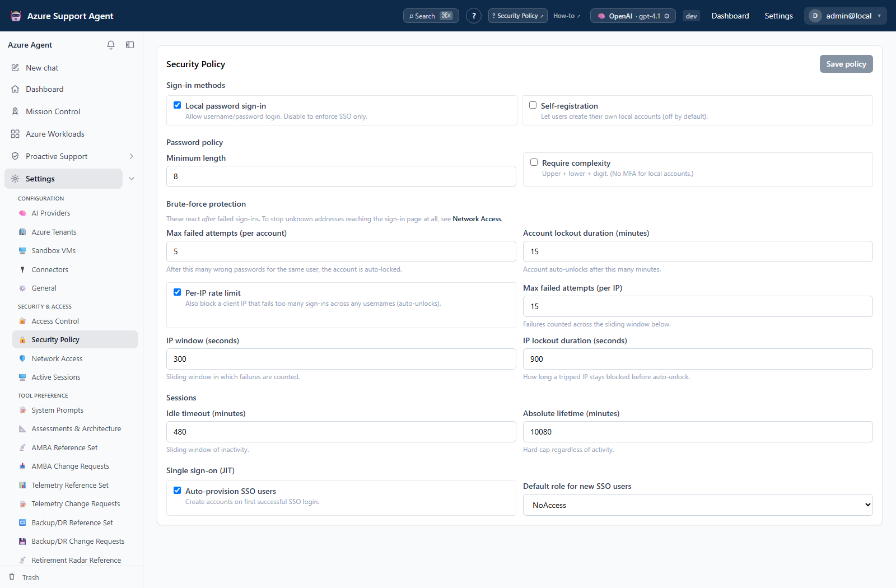Click the Telemetry Reference Set icon

pos(22,486)
